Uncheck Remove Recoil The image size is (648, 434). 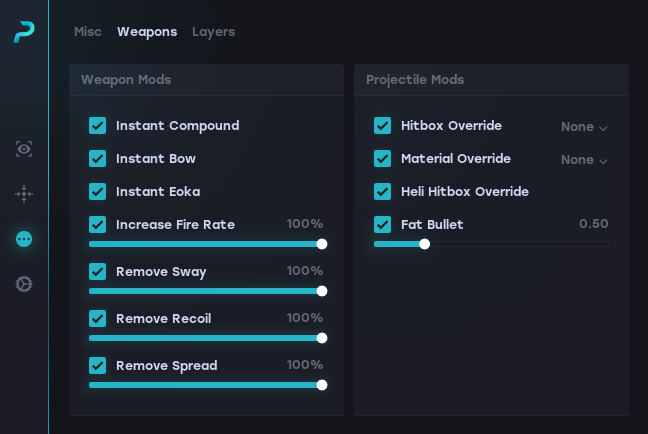click(98, 319)
